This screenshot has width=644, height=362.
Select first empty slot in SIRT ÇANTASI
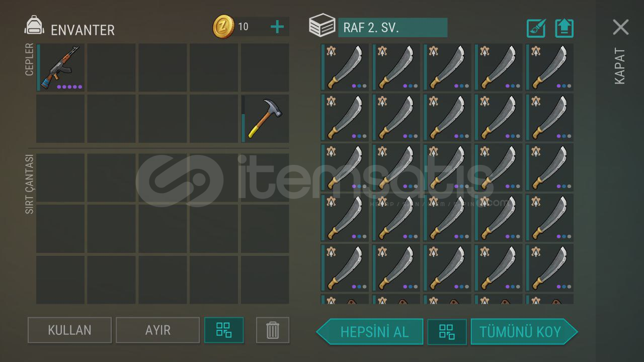[60, 178]
